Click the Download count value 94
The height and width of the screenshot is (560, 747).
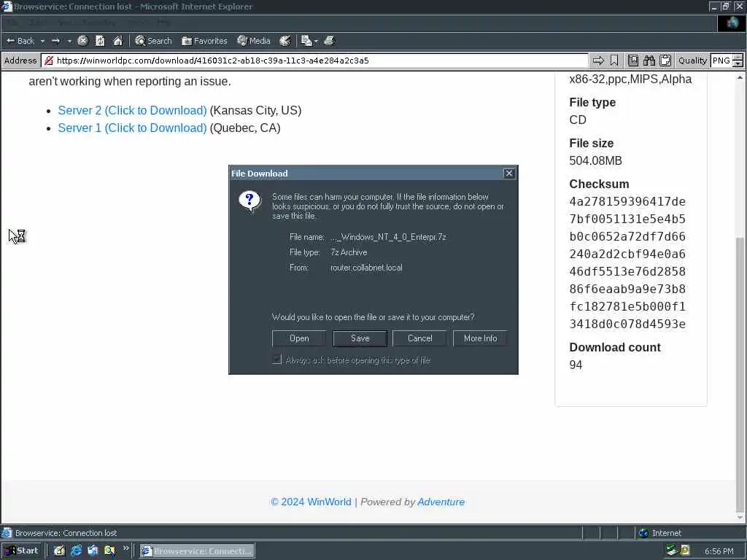click(x=576, y=365)
